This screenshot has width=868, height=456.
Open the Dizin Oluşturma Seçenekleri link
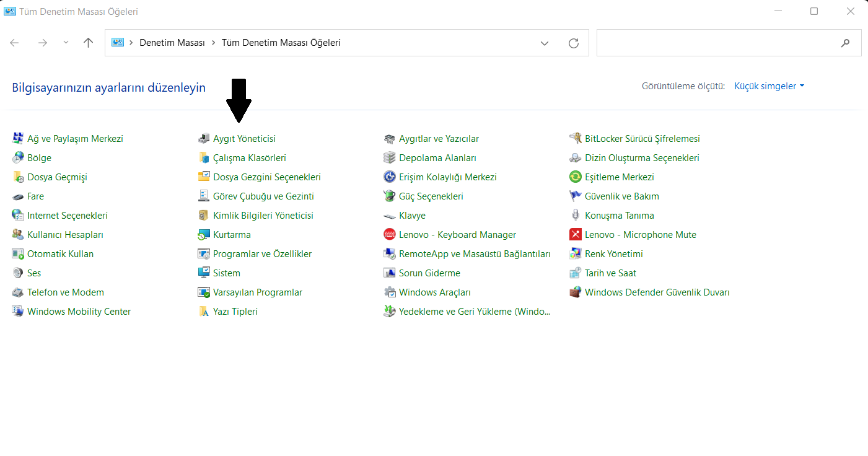click(642, 158)
